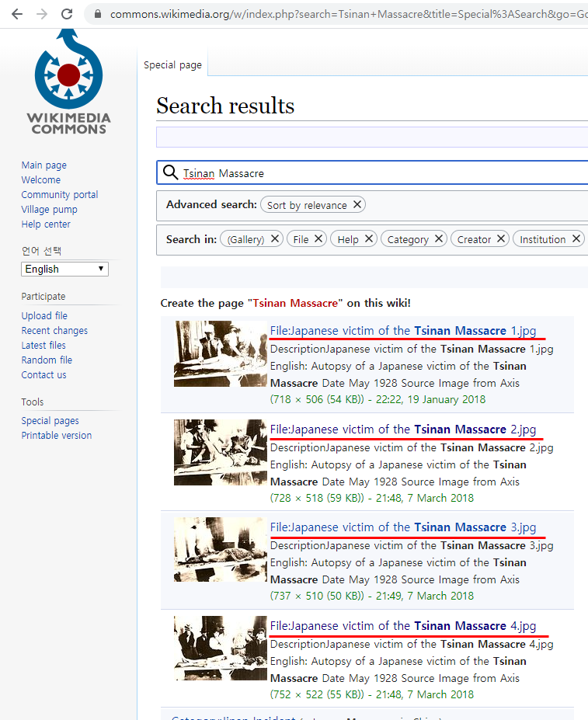Click the Wikimedia Commons logo

(x=68, y=82)
